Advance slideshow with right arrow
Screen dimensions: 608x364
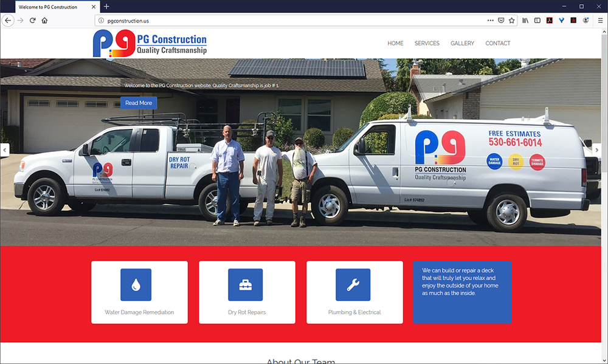[x=597, y=150]
